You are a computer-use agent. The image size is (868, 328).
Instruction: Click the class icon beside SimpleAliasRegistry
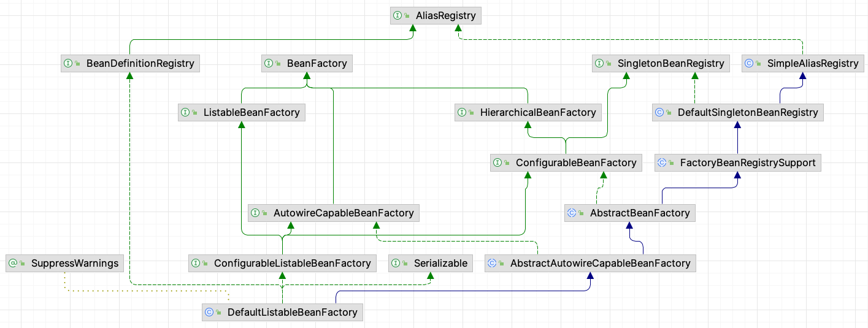[748, 63]
